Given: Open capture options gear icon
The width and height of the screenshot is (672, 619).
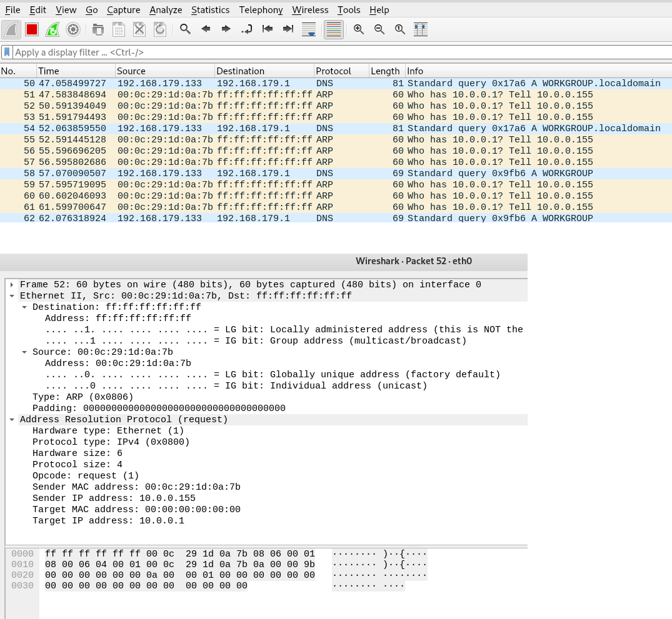Looking at the screenshot, I should tap(73, 29).
